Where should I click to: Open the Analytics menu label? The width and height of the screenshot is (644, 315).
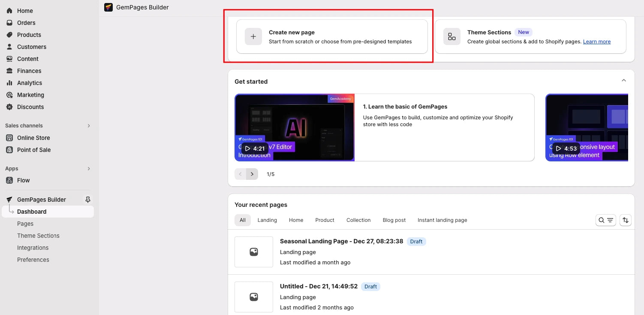(x=30, y=83)
